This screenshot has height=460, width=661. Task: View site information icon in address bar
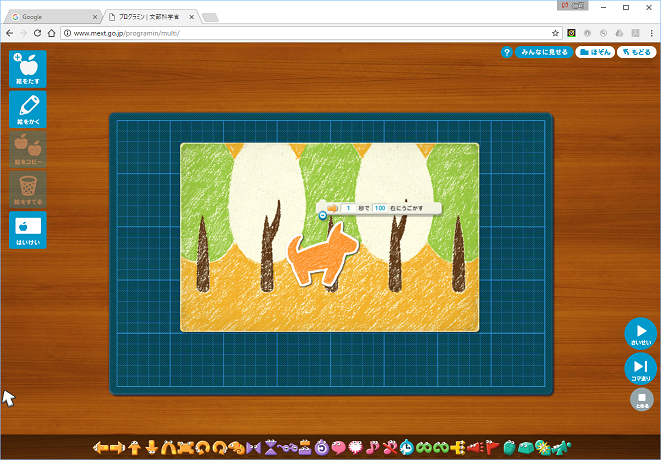tap(67, 33)
